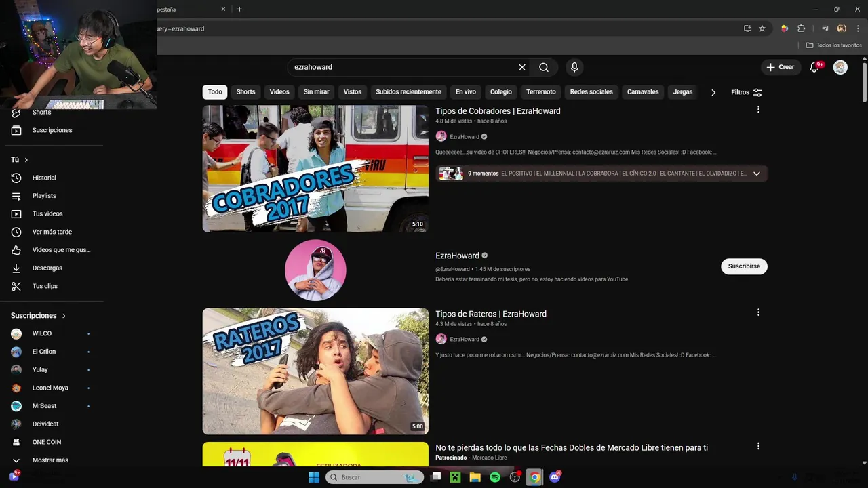The height and width of the screenshot is (488, 868).
Task: Open the Chrome three-dot menu
Action: (x=858, y=28)
